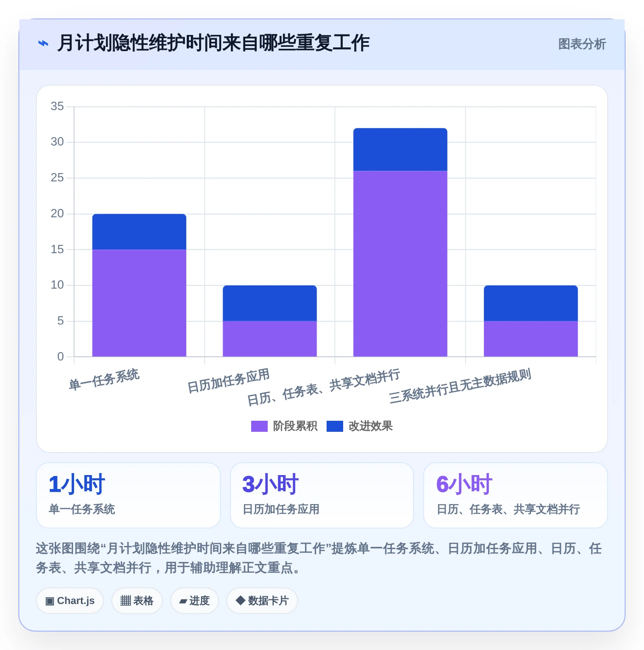Click the title 月计划隐性维护时间来自哪些重复工作

click(213, 43)
